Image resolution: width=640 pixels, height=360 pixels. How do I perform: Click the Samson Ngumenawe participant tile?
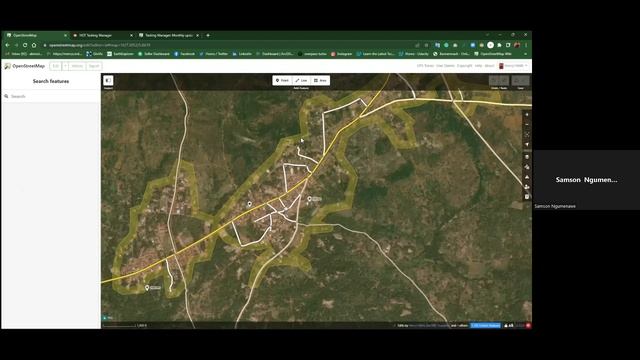click(587, 180)
